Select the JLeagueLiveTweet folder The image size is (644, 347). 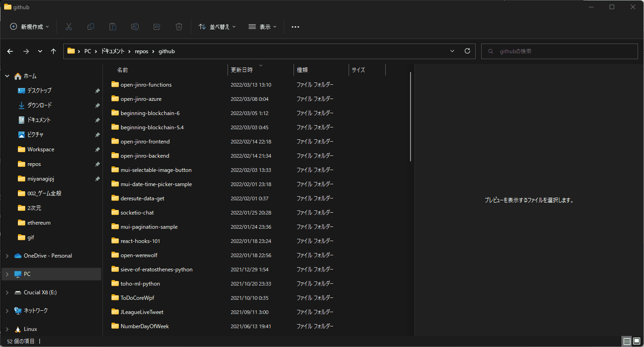click(142, 312)
